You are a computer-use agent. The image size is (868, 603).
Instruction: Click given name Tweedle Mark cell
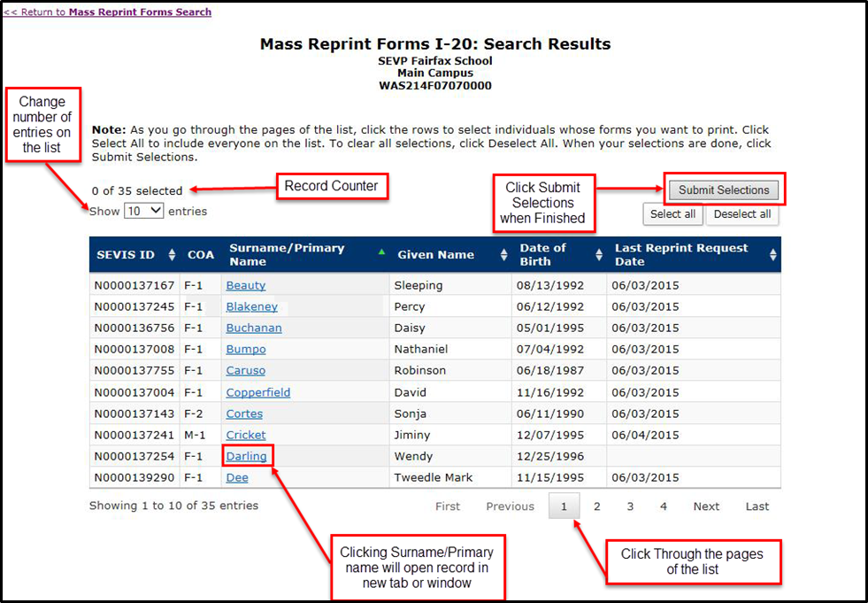tap(450, 478)
